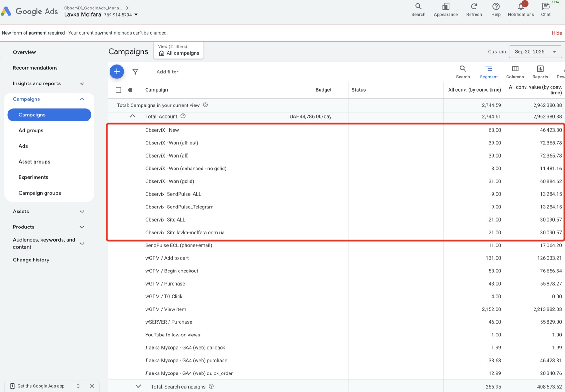Expand Total: Search campaigns row

[x=138, y=386]
